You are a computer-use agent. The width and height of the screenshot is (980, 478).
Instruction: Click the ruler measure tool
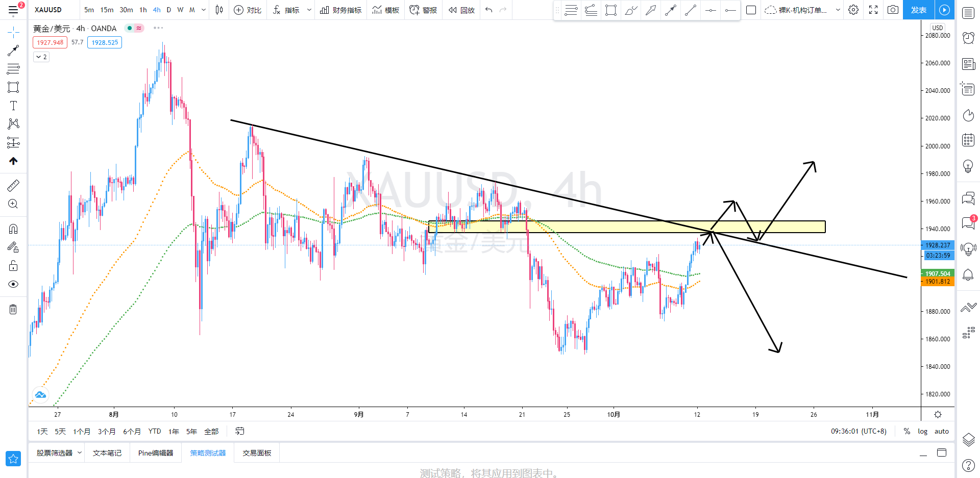click(13, 185)
